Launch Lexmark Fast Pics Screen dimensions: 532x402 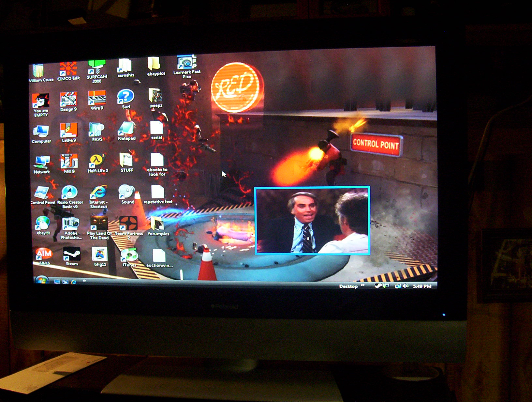coord(187,67)
